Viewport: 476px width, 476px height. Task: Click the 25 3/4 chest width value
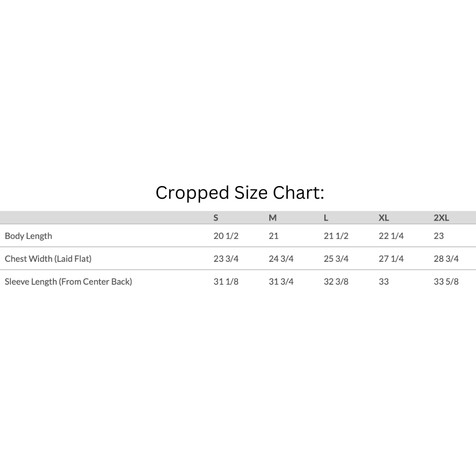pos(336,259)
